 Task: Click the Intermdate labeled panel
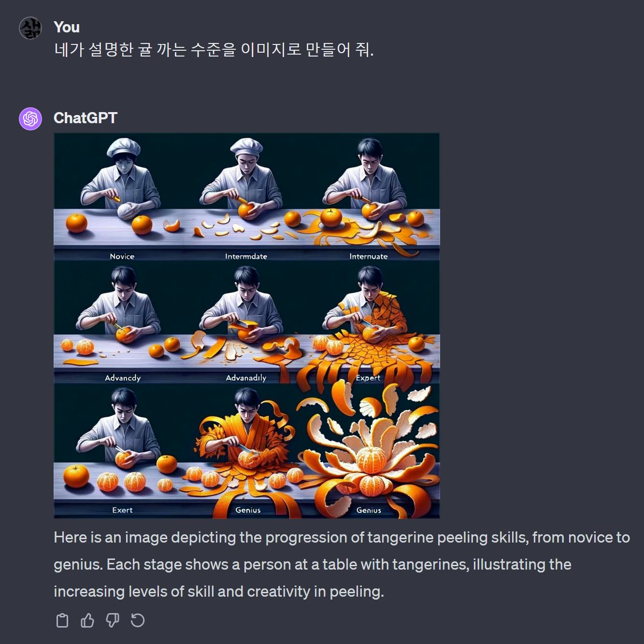246,197
